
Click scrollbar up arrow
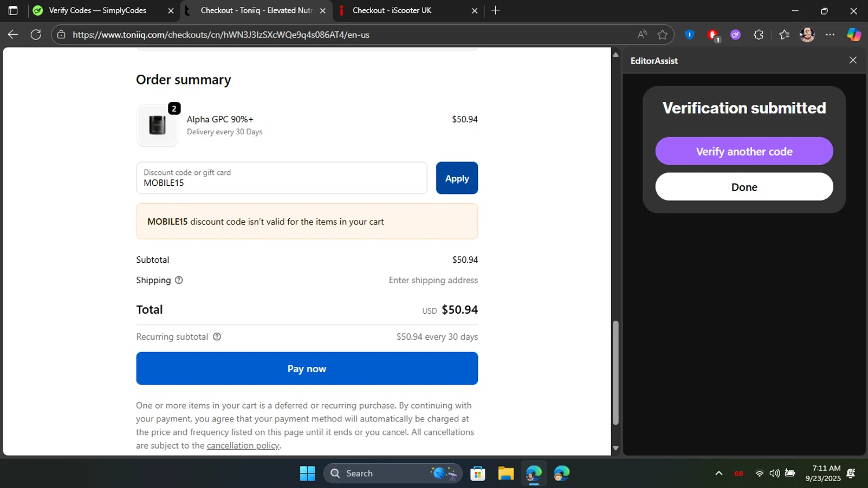[x=616, y=54]
